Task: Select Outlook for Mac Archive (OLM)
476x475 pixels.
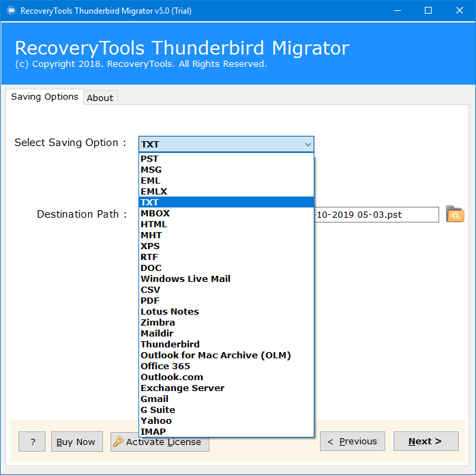Action: tap(226, 356)
